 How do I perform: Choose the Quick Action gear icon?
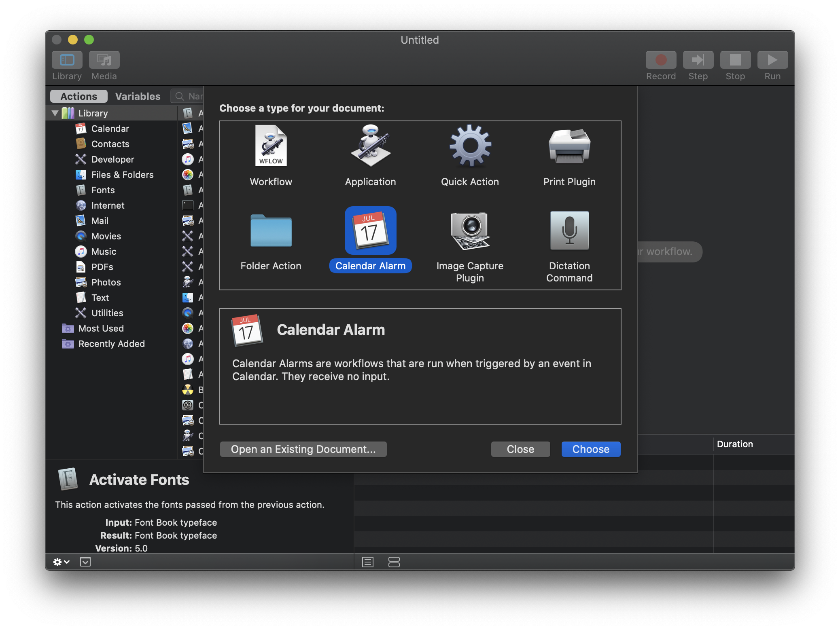coord(470,146)
